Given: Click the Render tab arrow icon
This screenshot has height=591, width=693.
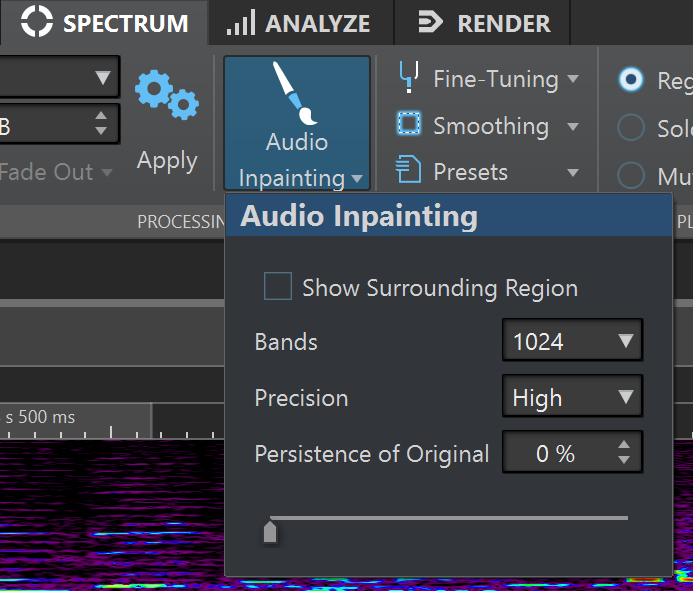Looking at the screenshot, I should (430, 22).
